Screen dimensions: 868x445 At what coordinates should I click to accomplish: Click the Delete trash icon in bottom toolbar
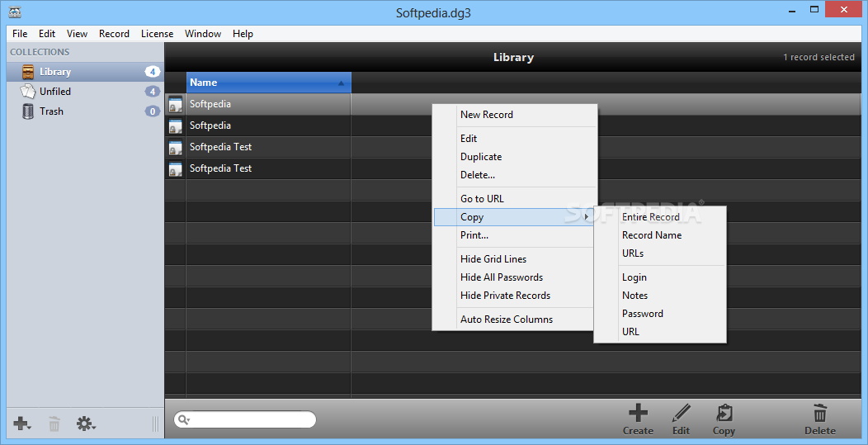click(x=820, y=413)
